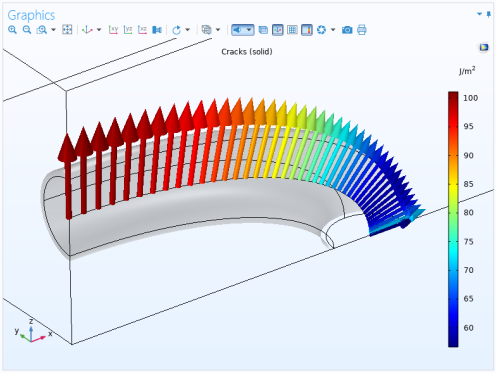The width and height of the screenshot is (496, 373).
Task: Expand the rotate options dropdown
Action: pyautogui.click(x=188, y=30)
